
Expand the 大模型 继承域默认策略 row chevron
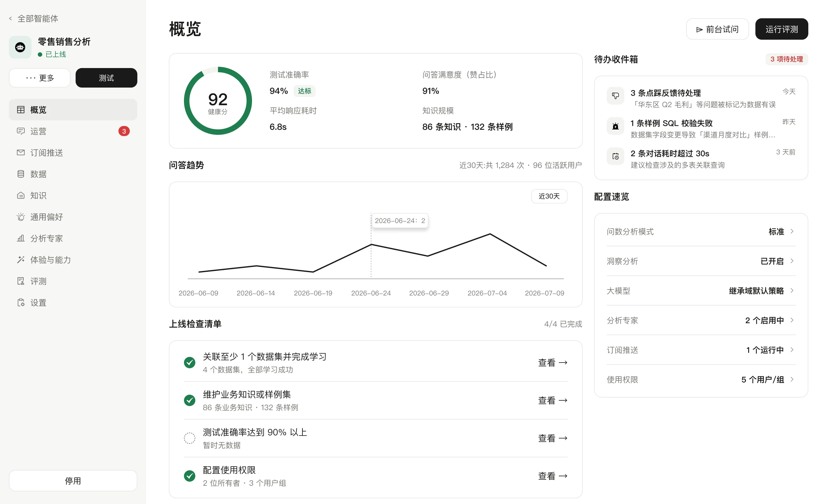tap(792, 291)
